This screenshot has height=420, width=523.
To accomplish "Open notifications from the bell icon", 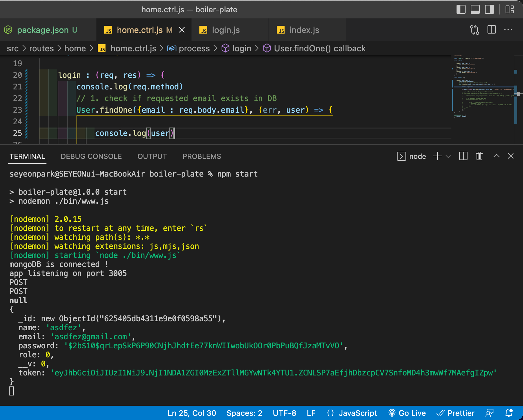I will point(509,413).
